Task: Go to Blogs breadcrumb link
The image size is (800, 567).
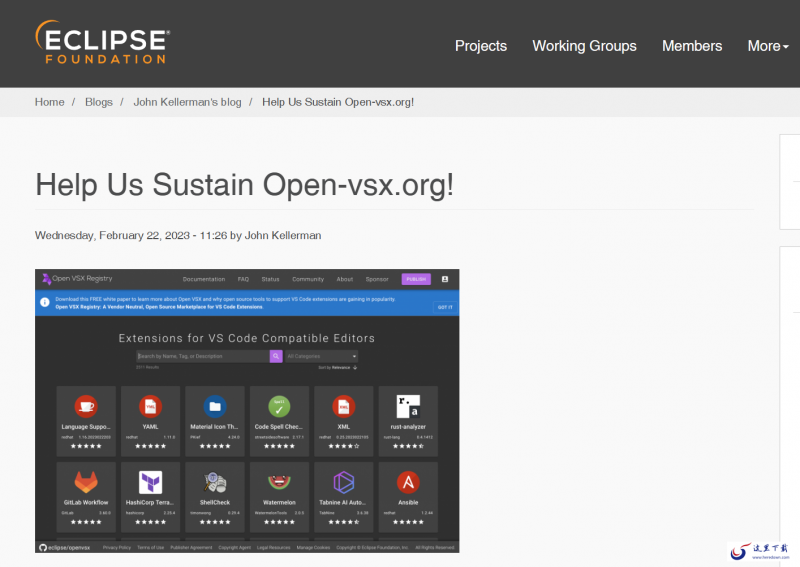Action: tap(98, 102)
